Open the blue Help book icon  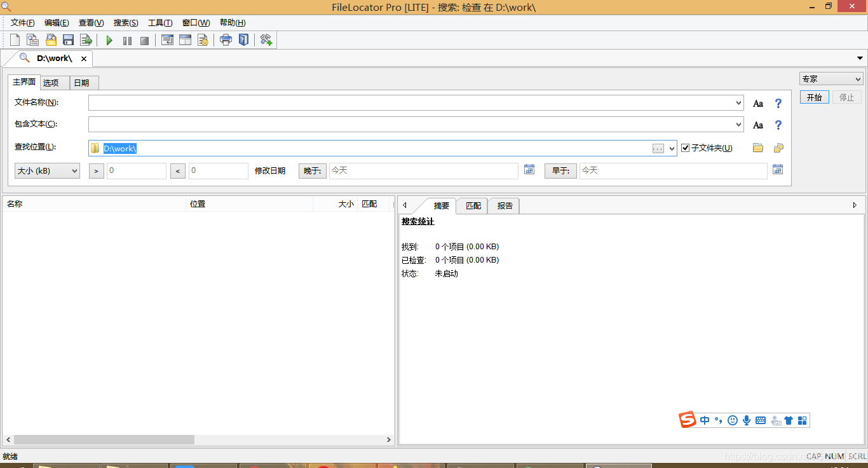pos(243,40)
